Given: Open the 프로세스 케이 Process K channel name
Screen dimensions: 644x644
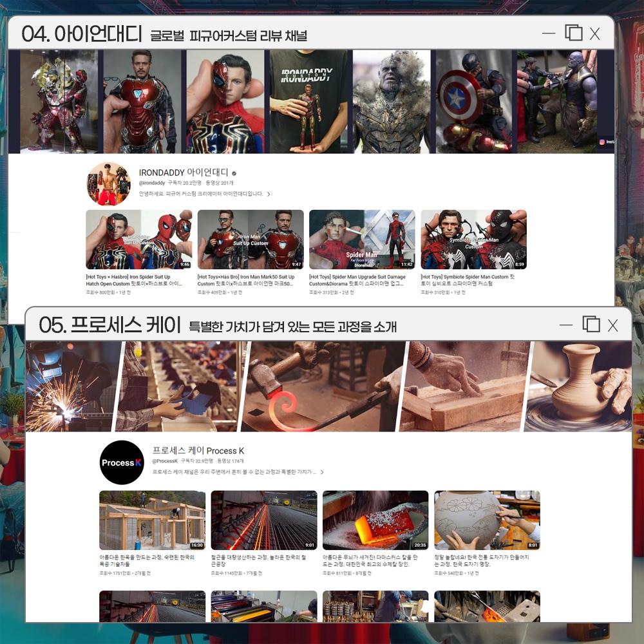Looking at the screenshot, I should point(198,451).
